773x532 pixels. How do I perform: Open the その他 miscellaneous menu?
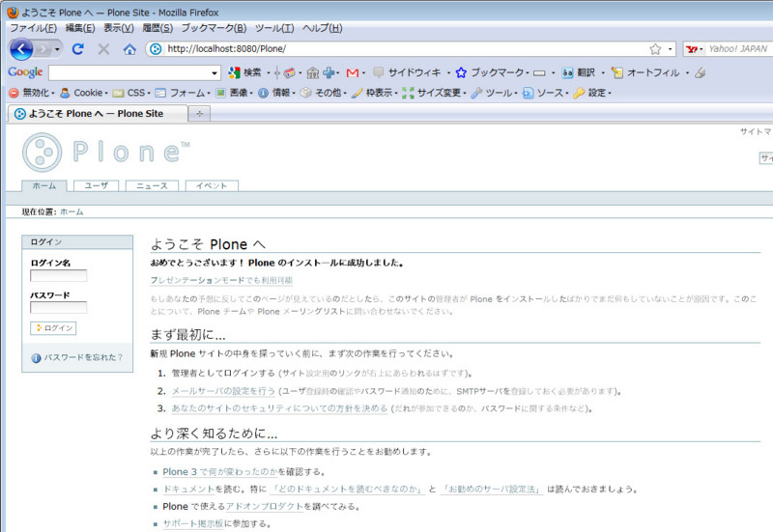click(323, 93)
